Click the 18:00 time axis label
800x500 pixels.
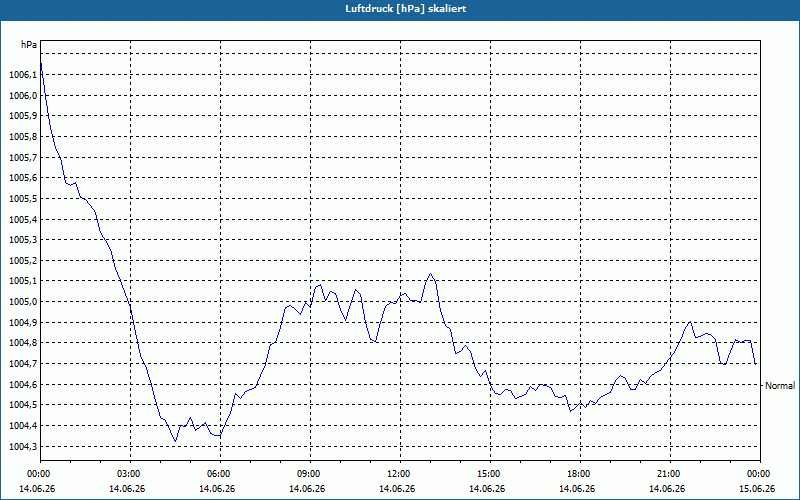(580, 474)
